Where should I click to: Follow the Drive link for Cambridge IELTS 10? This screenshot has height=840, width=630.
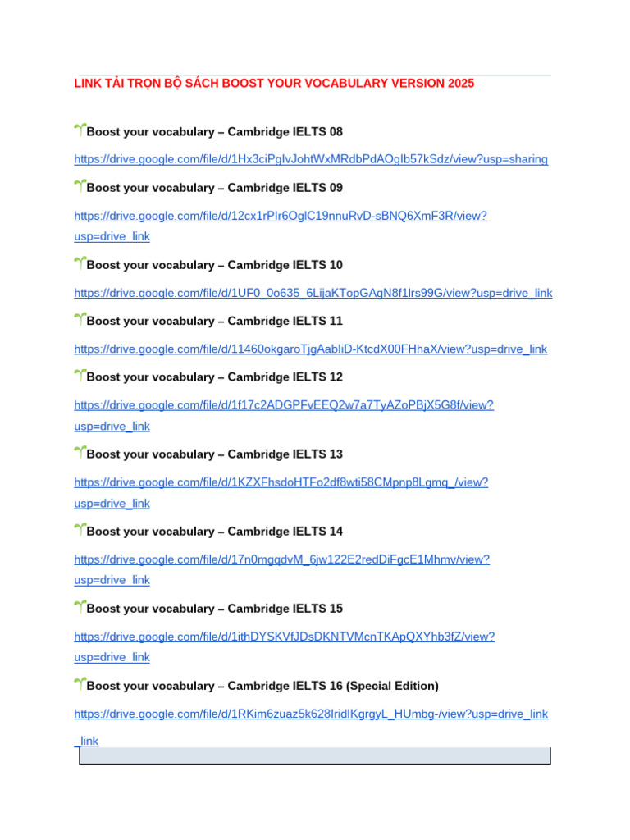[313, 293]
